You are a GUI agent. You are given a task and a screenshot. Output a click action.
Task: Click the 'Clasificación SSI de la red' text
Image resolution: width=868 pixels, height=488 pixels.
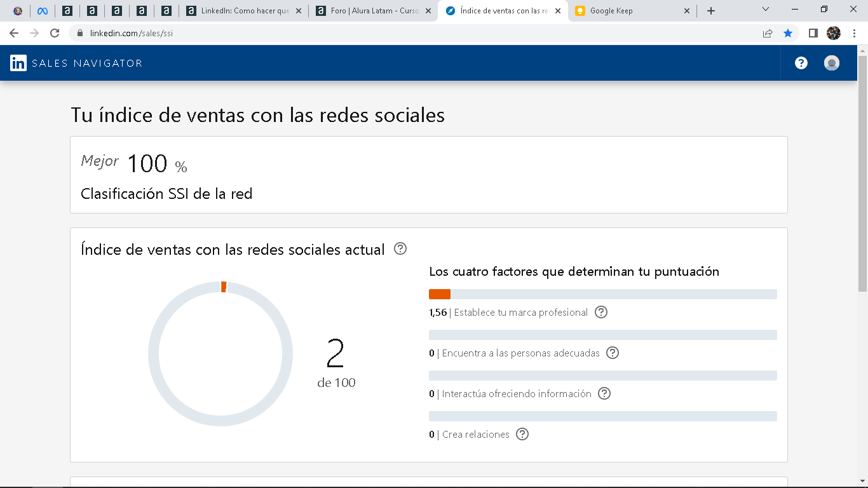coord(166,194)
